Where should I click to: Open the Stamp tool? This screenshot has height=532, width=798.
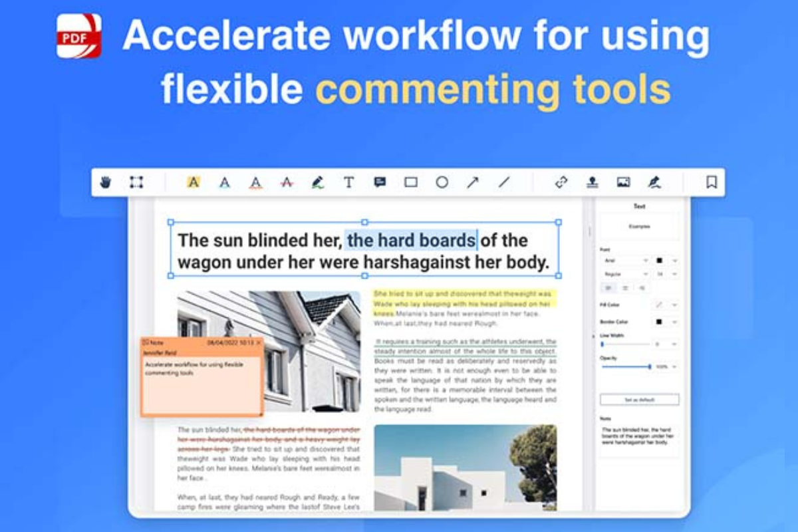pos(591,182)
